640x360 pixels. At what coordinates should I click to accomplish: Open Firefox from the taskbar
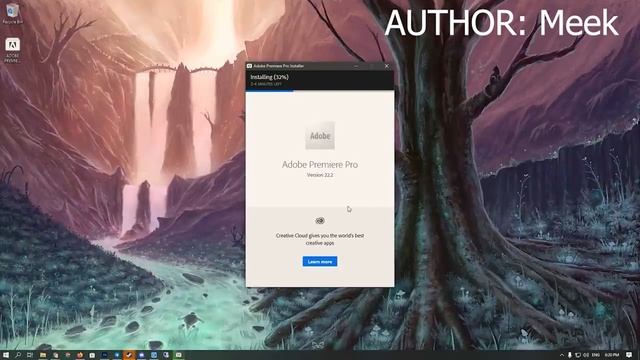[x=80, y=355]
